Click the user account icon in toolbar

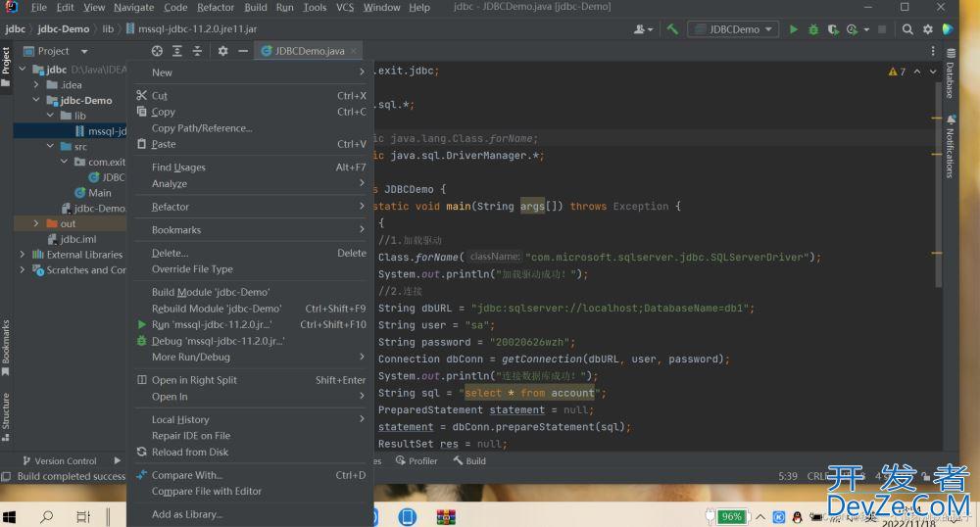pos(643,28)
